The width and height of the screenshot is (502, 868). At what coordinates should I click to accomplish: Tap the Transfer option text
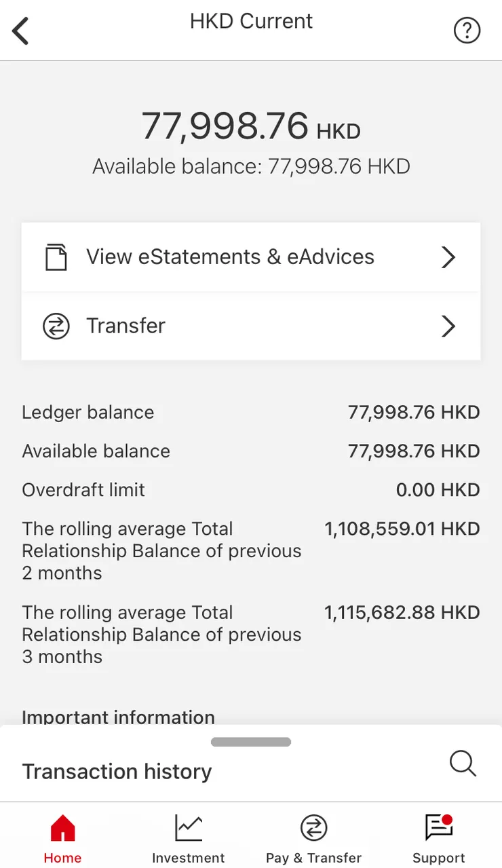coord(125,326)
